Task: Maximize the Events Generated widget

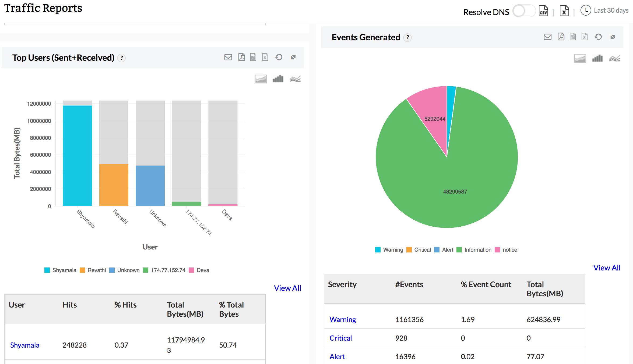Action: click(x=613, y=37)
